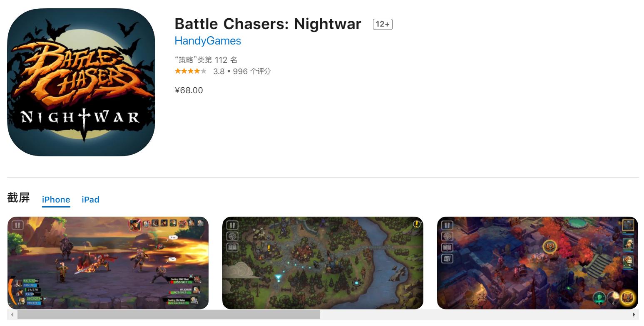The height and width of the screenshot is (326, 644).
Task: Click the horizontal scrollbar thumb
Action: 169,315
